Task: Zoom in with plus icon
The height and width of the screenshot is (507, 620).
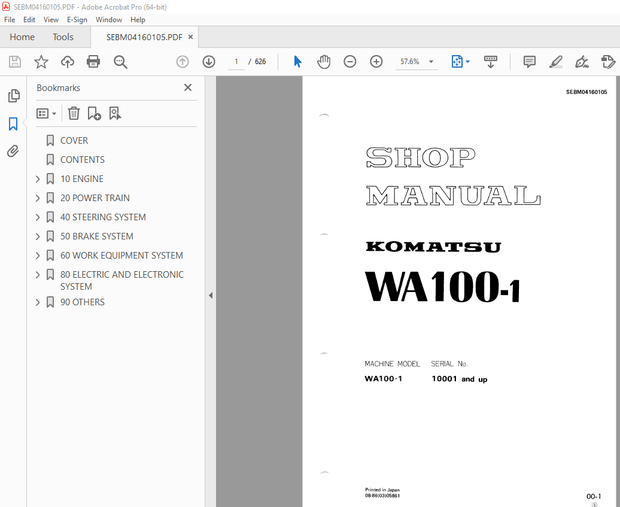Action: 376,62
